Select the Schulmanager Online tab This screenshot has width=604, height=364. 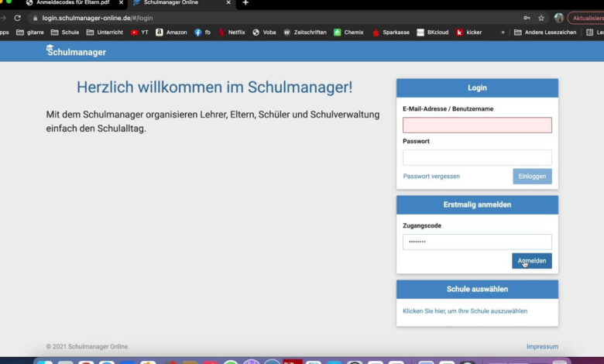171,2
